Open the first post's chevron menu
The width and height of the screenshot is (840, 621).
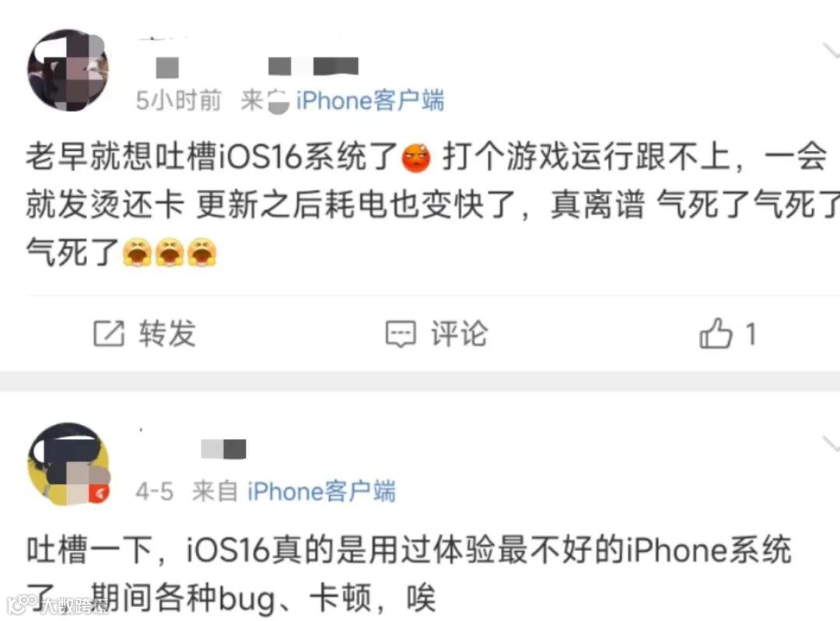831,51
